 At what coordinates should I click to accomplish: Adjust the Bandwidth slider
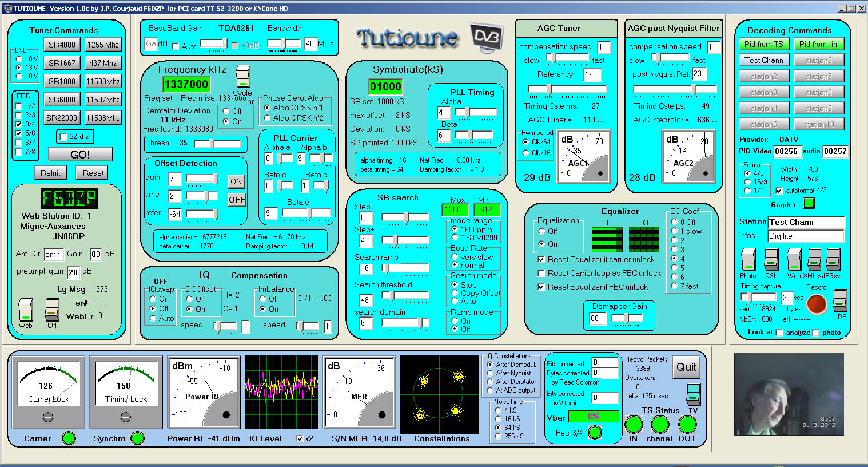[283, 44]
